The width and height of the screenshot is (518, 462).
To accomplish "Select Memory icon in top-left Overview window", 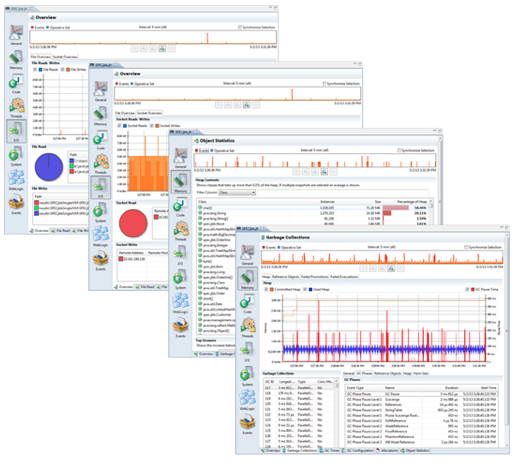I will click(16, 60).
